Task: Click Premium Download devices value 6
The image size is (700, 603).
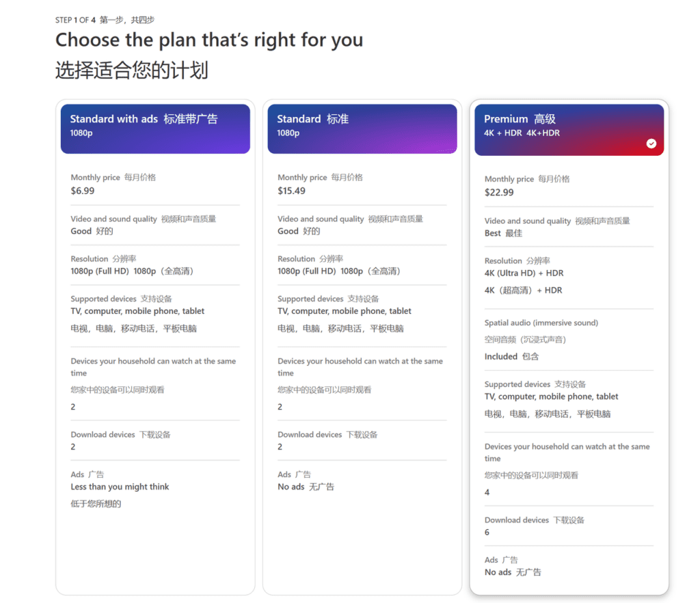Action: pos(487,532)
